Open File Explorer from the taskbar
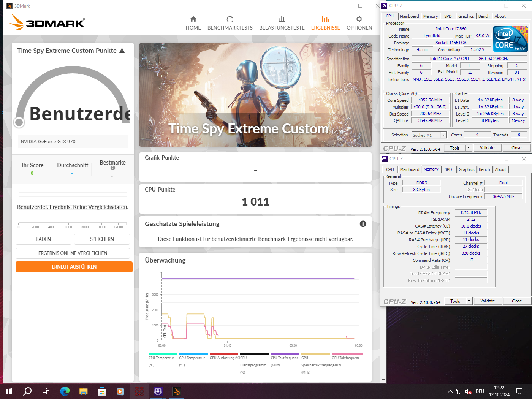This screenshot has width=532, height=399. click(x=84, y=391)
